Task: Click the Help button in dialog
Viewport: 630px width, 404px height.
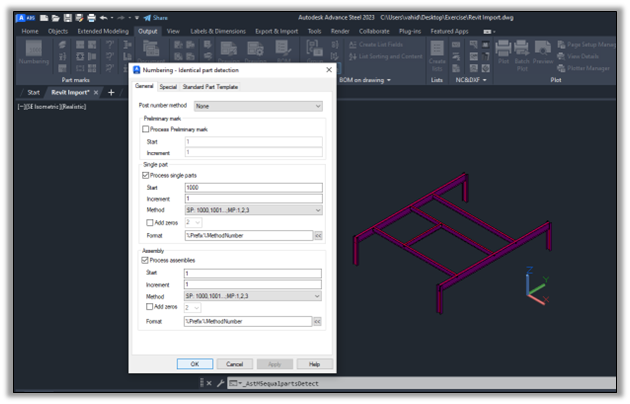Action: [315, 364]
